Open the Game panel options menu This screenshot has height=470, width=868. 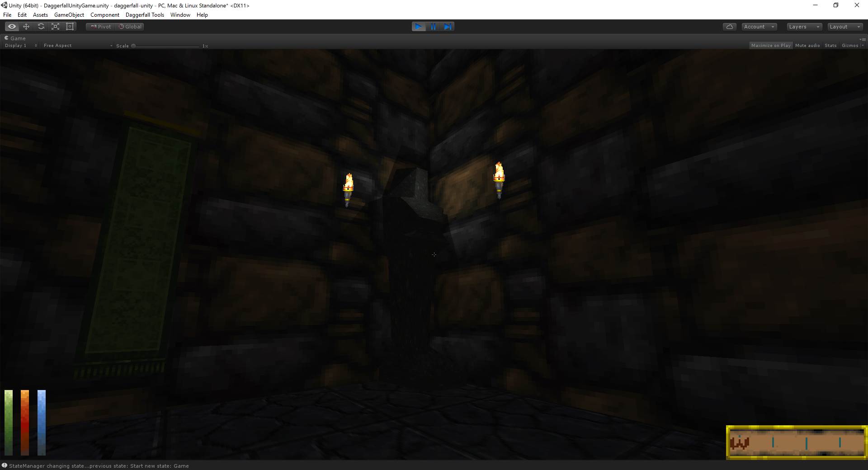coord(863,39)
